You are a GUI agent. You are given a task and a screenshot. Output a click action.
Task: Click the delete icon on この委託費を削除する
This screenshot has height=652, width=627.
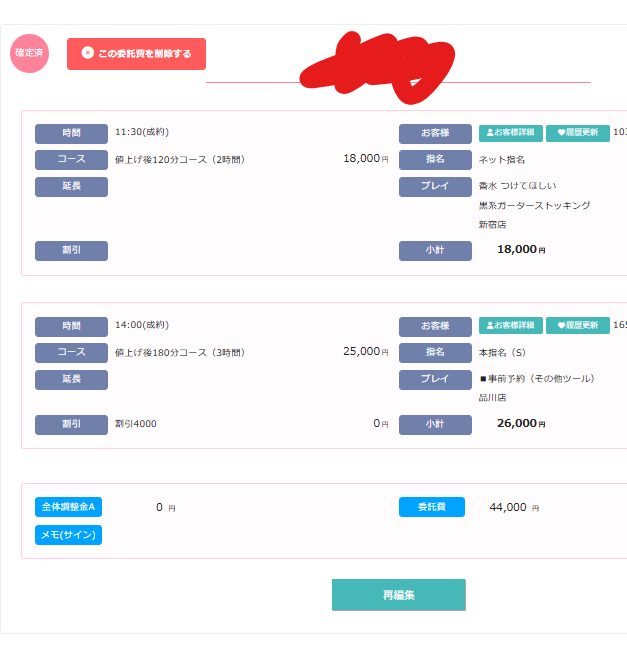pos(88,53)
